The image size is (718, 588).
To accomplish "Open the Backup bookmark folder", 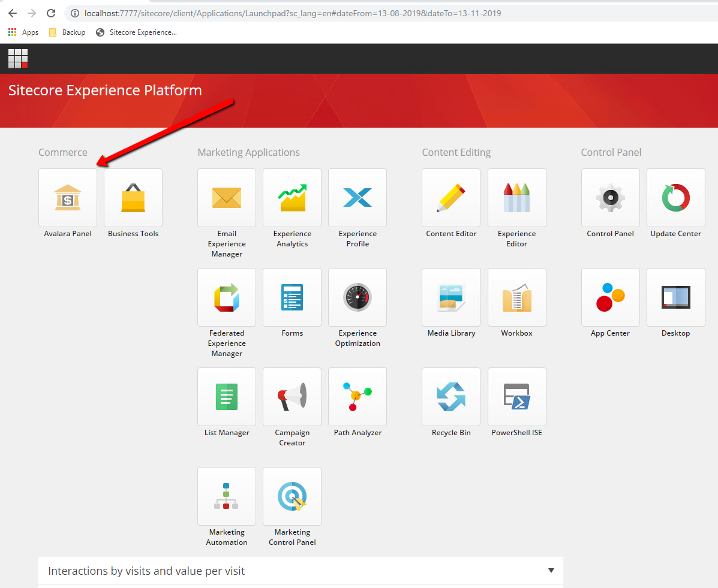I will 67,32.
